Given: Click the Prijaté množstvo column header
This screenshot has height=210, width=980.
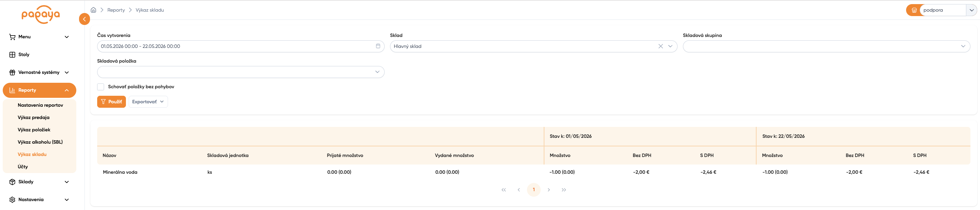Looking at the screenshot, I should tap(345, 156).
